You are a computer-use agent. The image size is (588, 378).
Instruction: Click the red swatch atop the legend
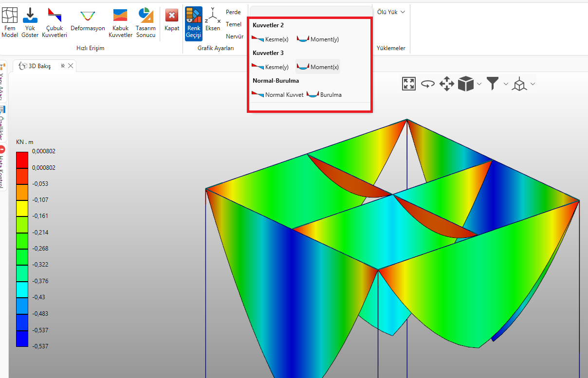22,160
